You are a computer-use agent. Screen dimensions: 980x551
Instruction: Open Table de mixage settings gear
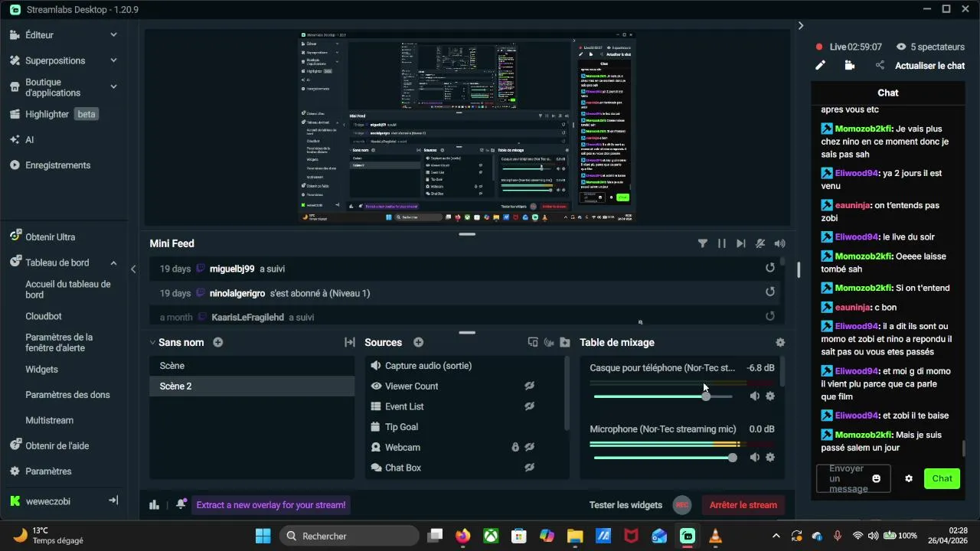[x=780, y=343]
